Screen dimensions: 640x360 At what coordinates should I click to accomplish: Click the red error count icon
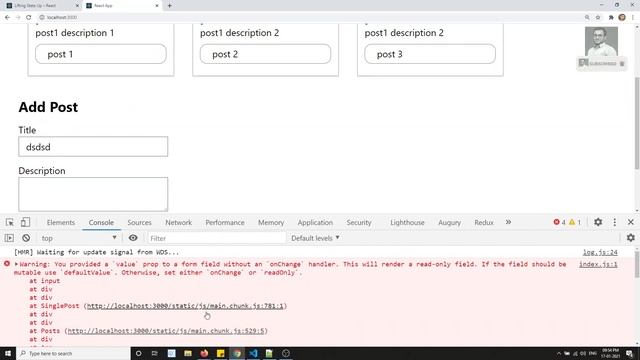(556, 222)
